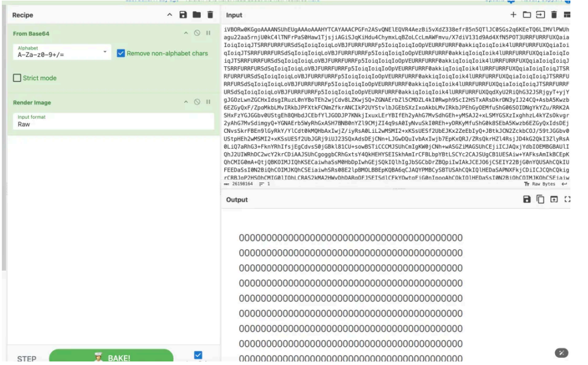
Task: Click the input line count indicator
Action: [264, 184]
